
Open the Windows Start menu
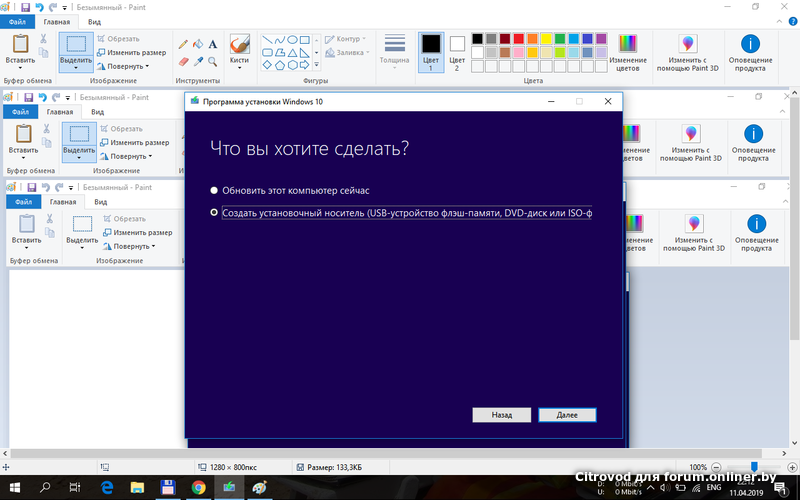(x=14, y=488)
